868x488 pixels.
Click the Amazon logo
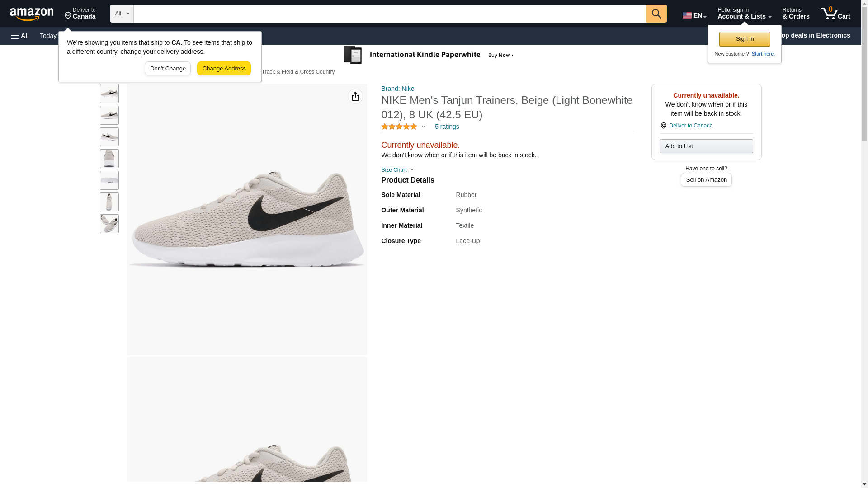pos(32,14)
